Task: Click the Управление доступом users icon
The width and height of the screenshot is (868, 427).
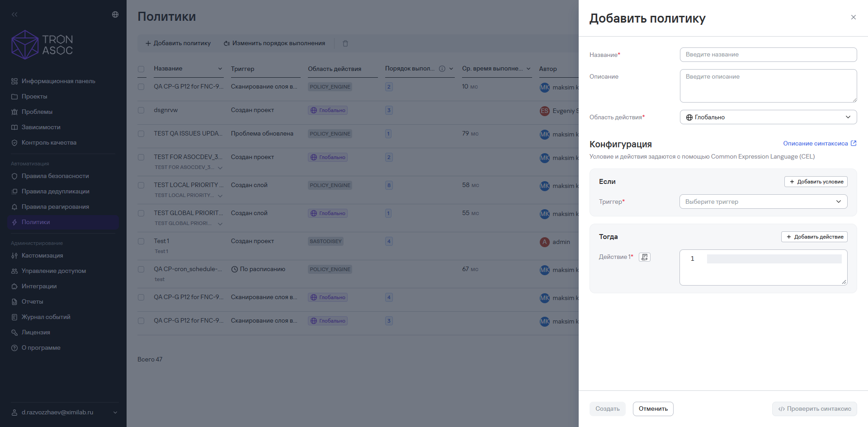Action: 14,271
